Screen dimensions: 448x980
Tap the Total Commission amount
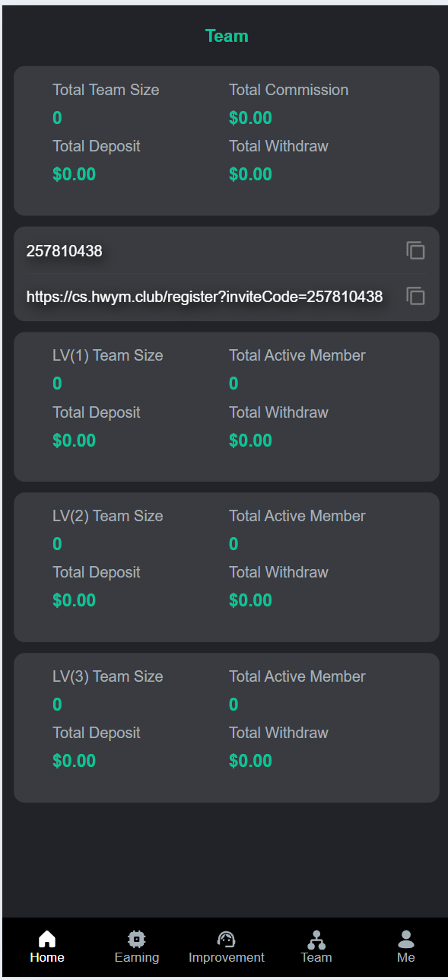[x=250, y=118]
